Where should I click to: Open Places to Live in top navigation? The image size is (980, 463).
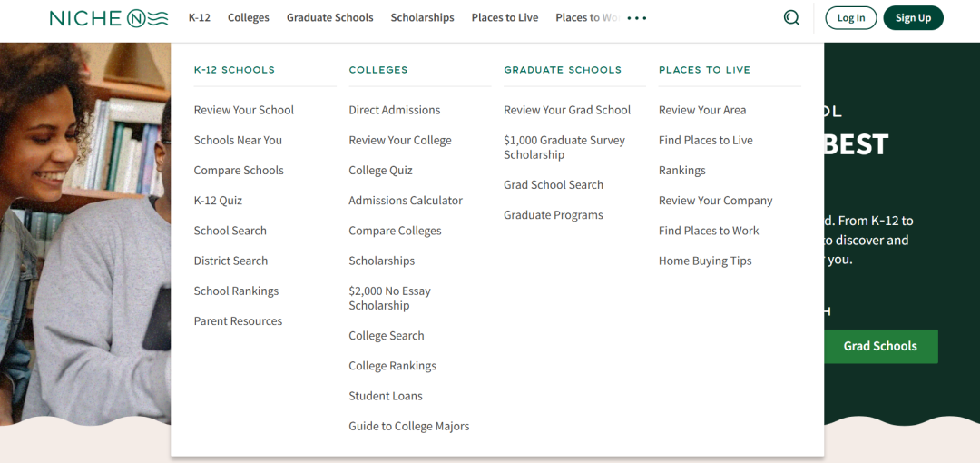coord(505,17)
